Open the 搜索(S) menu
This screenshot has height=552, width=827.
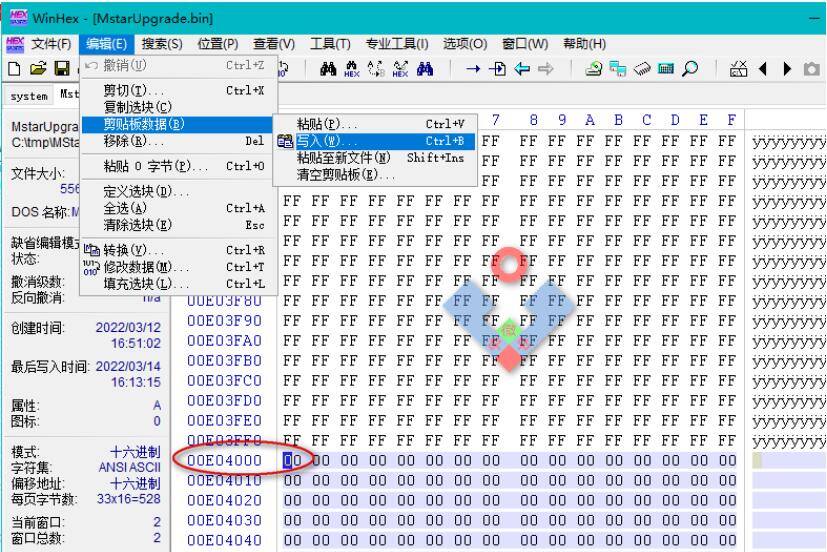tap(162, 44)
